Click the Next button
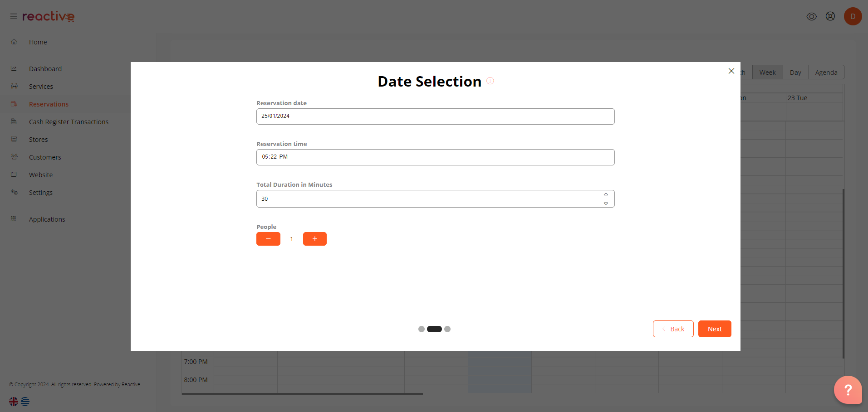 tap(715, 329)
